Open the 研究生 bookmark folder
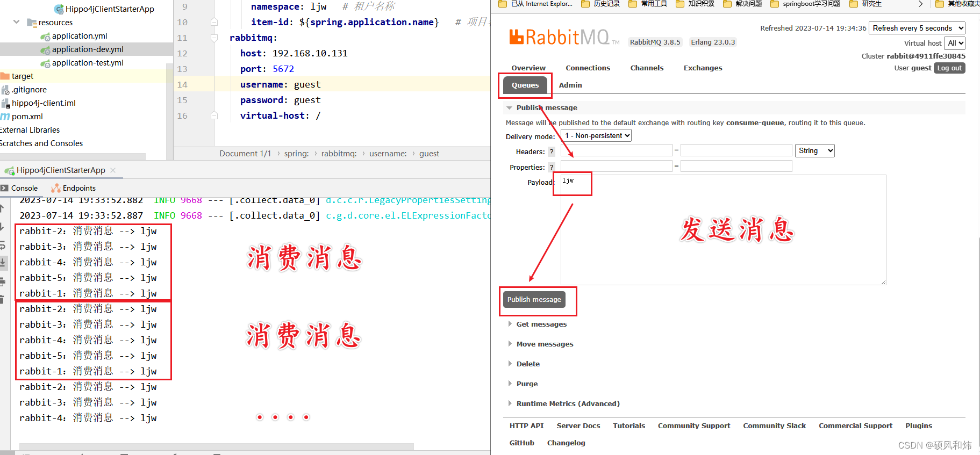The image size is (980, 455). point(865,4)
